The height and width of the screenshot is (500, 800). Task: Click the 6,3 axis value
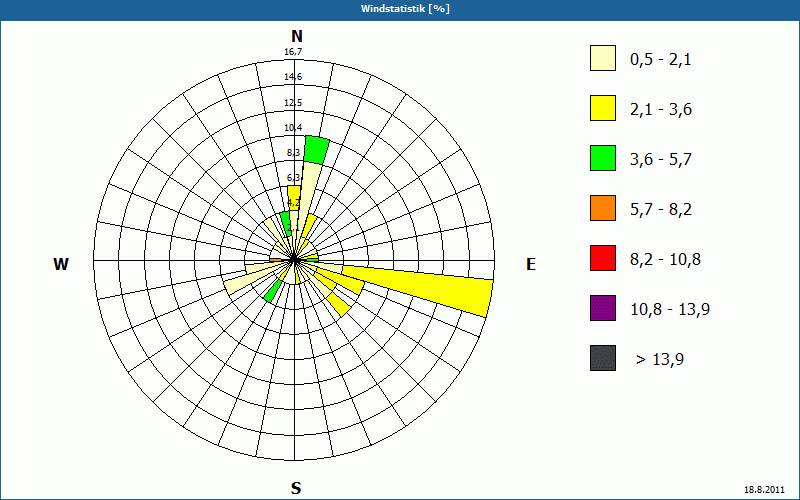click(x=293, y=178)
